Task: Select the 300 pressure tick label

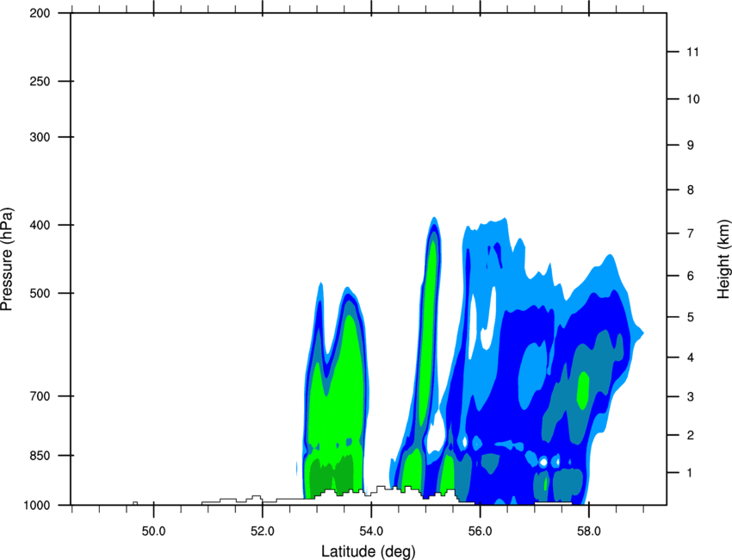Action: pos(40,137)
